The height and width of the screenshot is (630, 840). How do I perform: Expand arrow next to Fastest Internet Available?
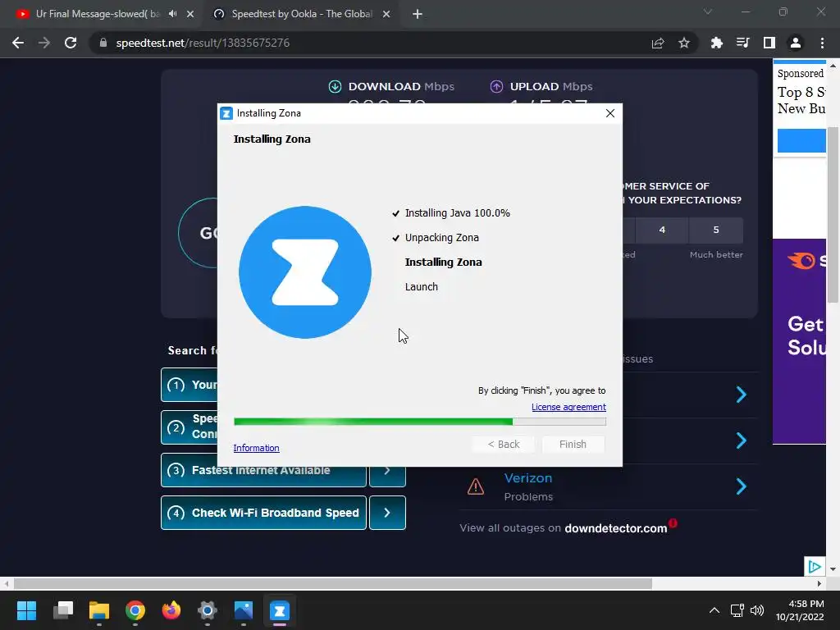pyautogui.click(x=387, y=470)
